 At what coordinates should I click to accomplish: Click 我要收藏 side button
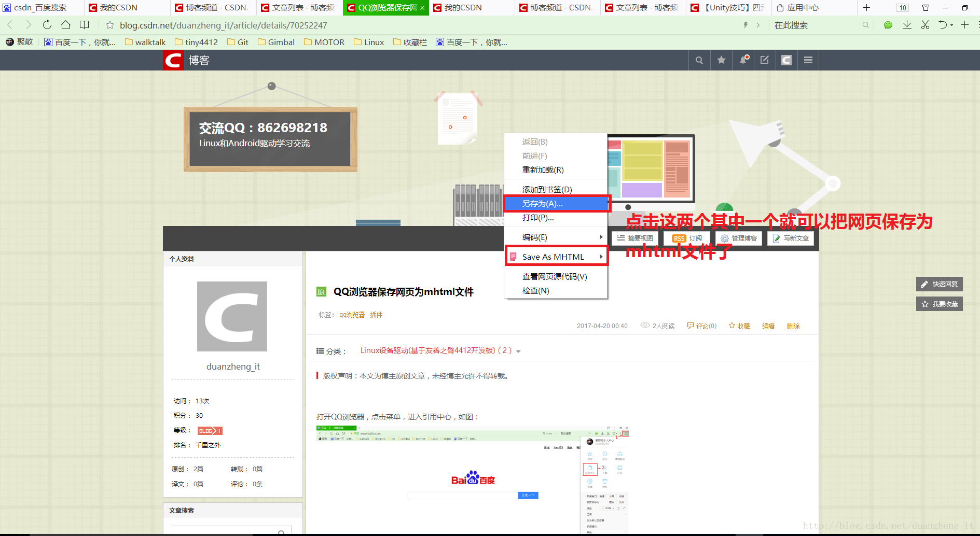click(940, 304)
